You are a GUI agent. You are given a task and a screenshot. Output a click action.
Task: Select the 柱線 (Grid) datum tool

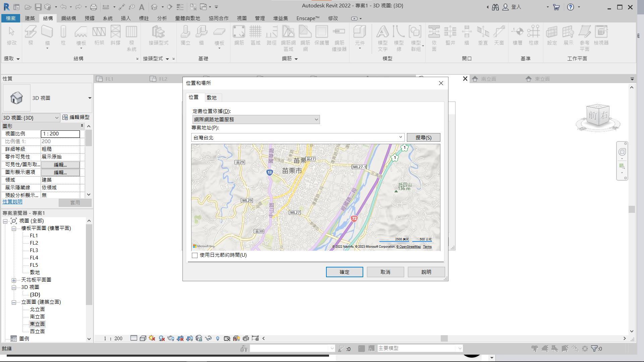[x=533, y=36]
